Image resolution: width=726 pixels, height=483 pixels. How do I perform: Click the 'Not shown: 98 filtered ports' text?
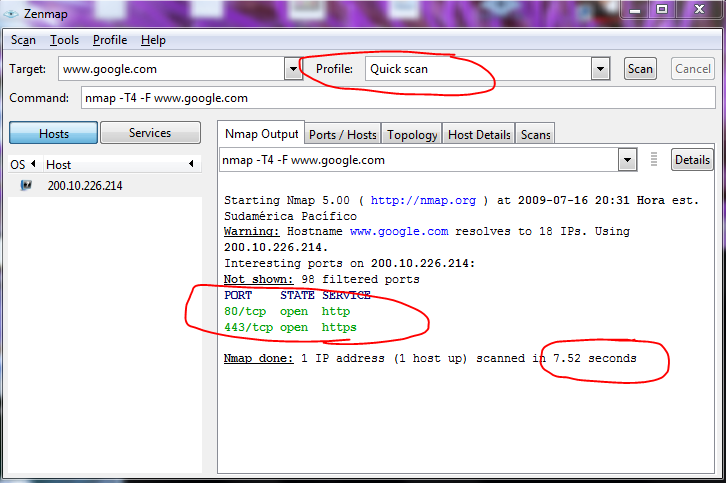(321, 279)
